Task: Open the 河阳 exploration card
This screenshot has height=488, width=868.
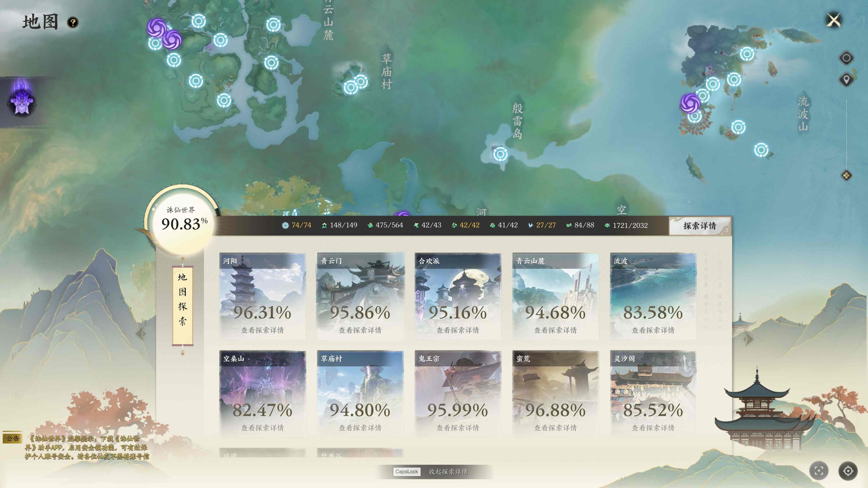Action: [263, 296]
